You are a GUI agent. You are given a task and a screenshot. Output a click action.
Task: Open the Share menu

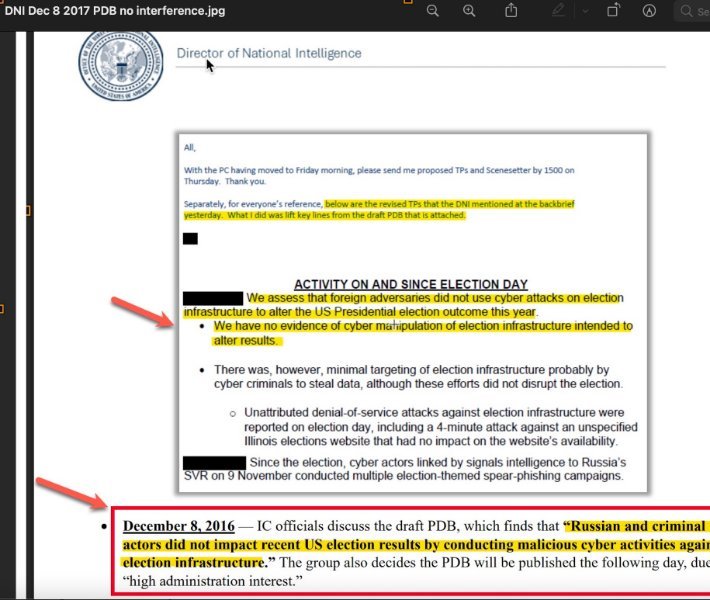(511, 10)
